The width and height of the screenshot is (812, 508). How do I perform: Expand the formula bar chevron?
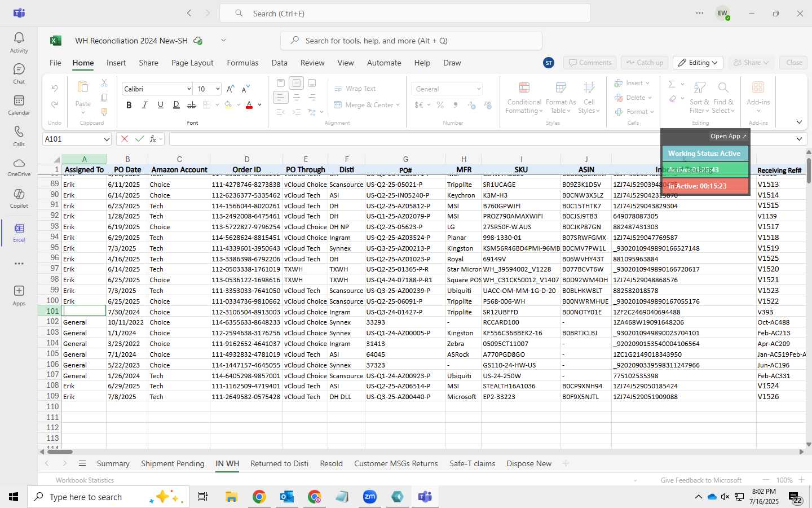click(x=799, y=139)
